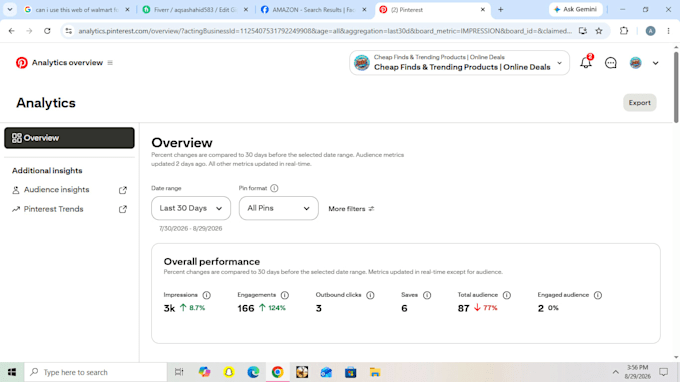Show hidden system tray icons
Viewport: 680px width, 382px height.
[x=615, y=372]
